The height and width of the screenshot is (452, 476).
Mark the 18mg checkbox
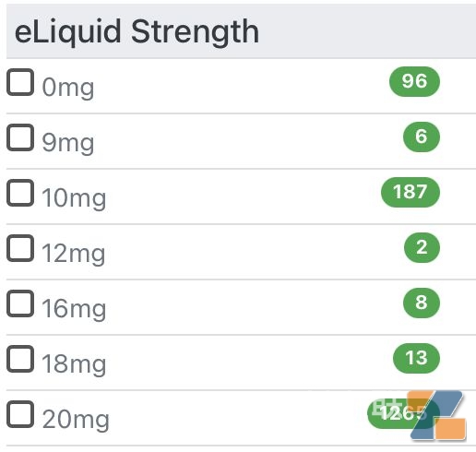coord(20,359)
